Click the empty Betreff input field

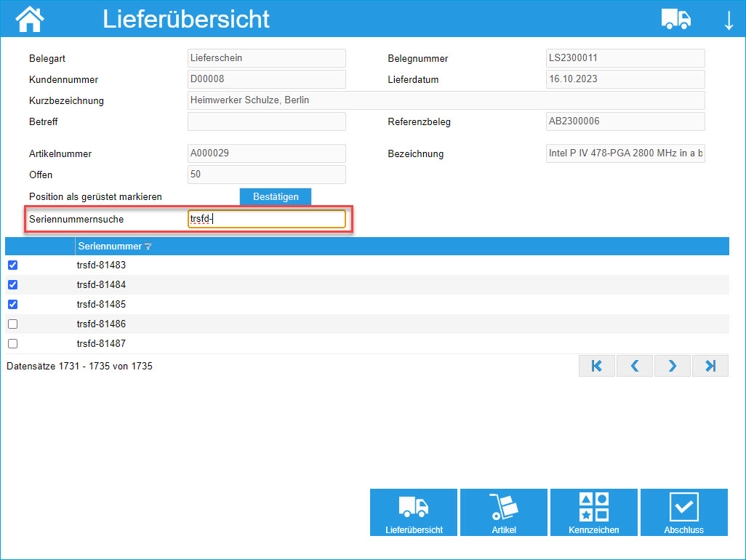267,121
